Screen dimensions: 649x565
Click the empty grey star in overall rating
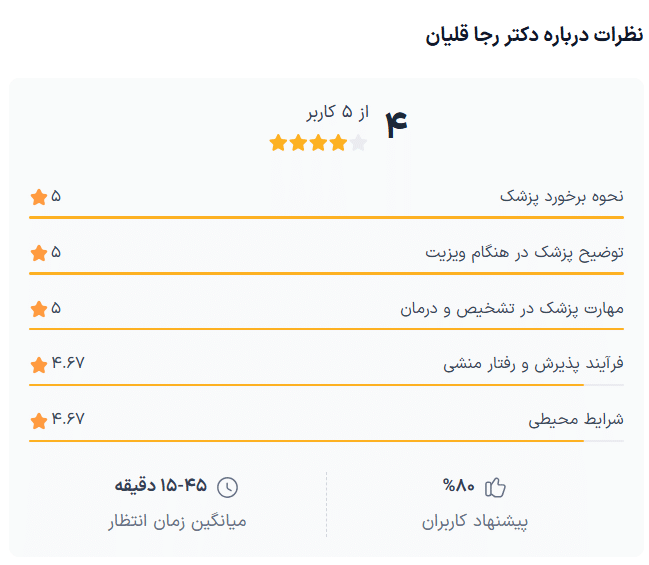click(x=359, y=143)
